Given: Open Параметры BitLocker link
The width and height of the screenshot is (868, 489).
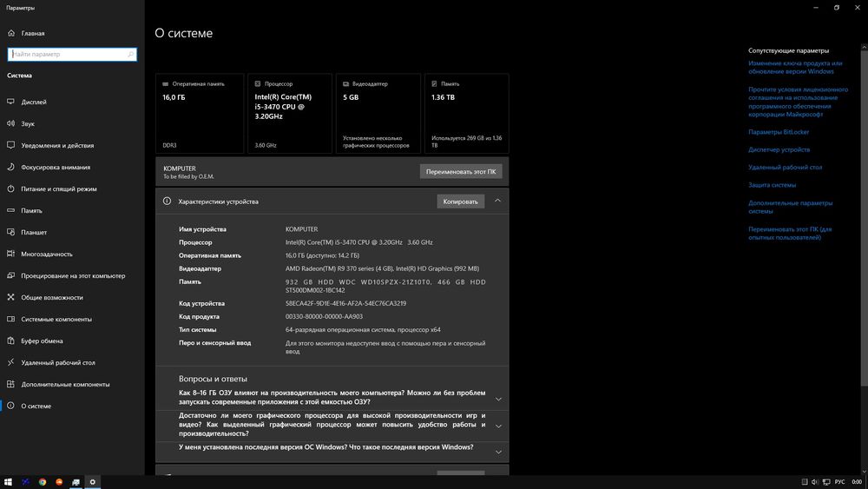Looking at the screenshot, I should [779, 132].
